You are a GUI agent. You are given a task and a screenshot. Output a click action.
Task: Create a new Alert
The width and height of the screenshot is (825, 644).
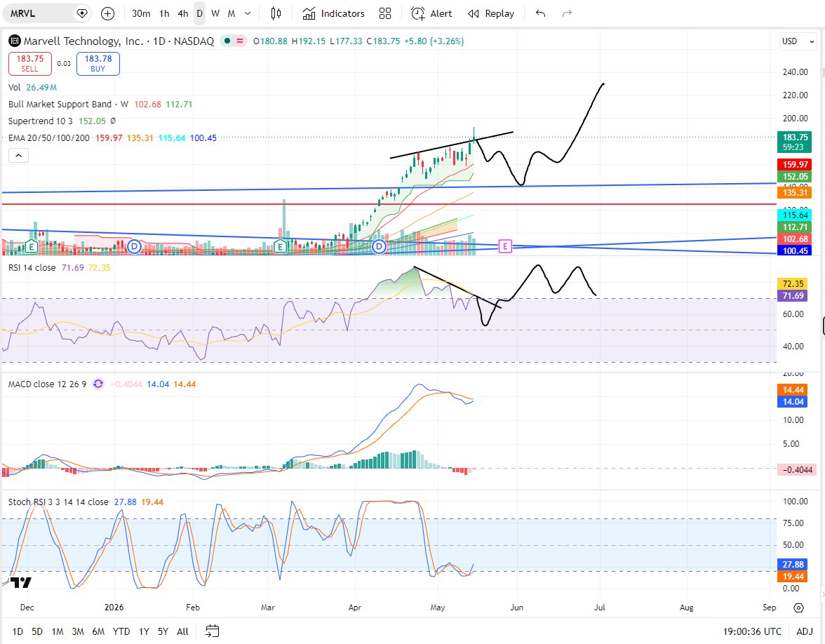[431, 14]
